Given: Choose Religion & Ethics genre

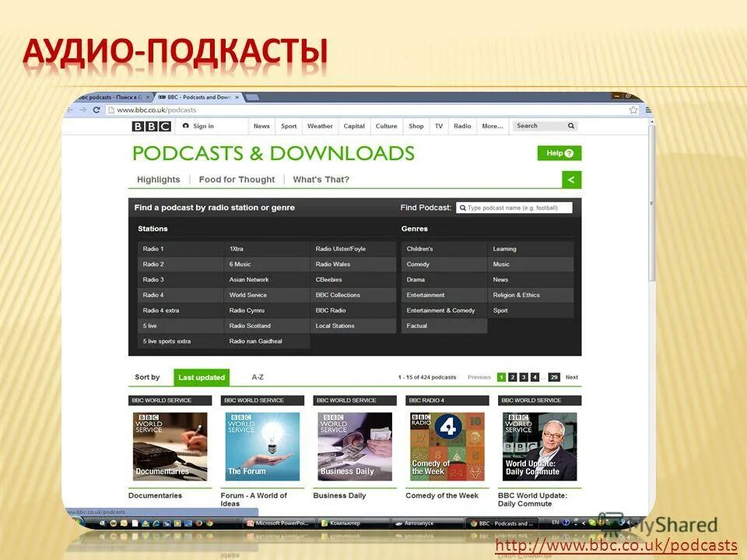Looking at the screenshot, I should pyautogui.click(x=531, y=295).
